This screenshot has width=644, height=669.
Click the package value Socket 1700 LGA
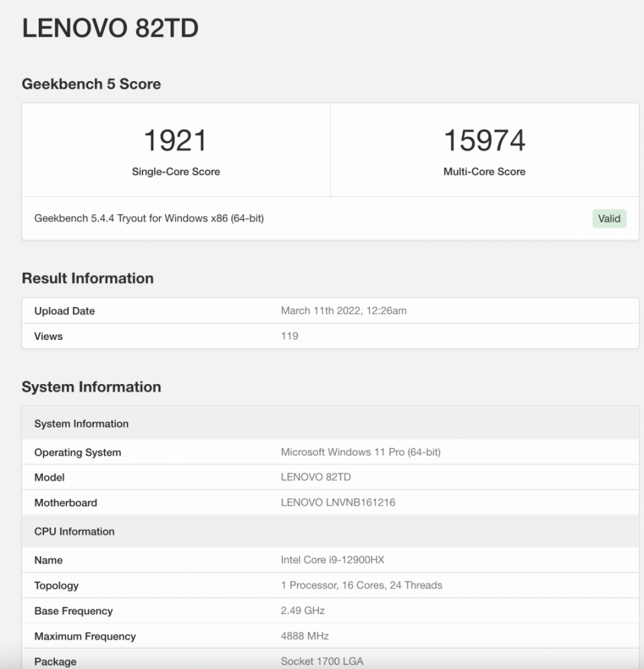322,662
